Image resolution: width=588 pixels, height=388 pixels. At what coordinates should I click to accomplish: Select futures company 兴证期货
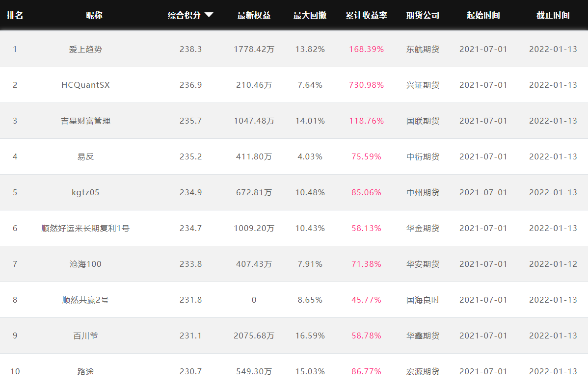click(x=423, y=85)
